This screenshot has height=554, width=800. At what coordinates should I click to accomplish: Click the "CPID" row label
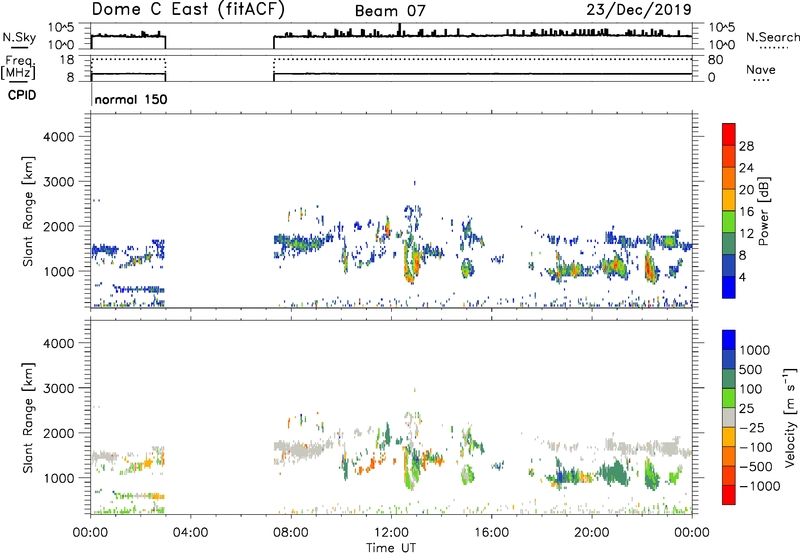(22, 95)
